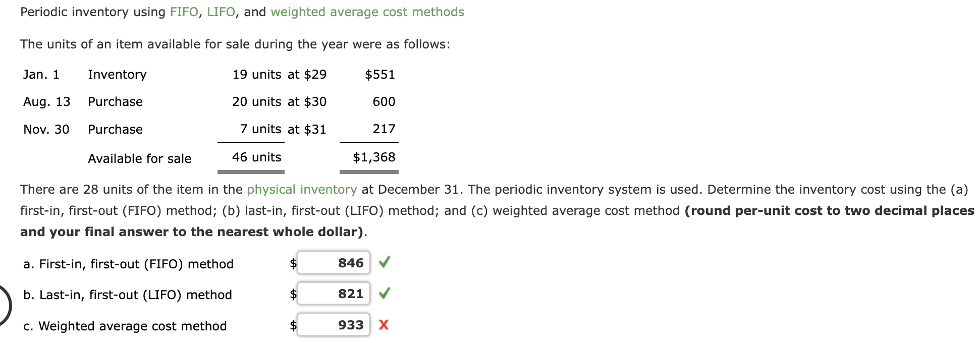Click the 46 units total

[256, 157]
